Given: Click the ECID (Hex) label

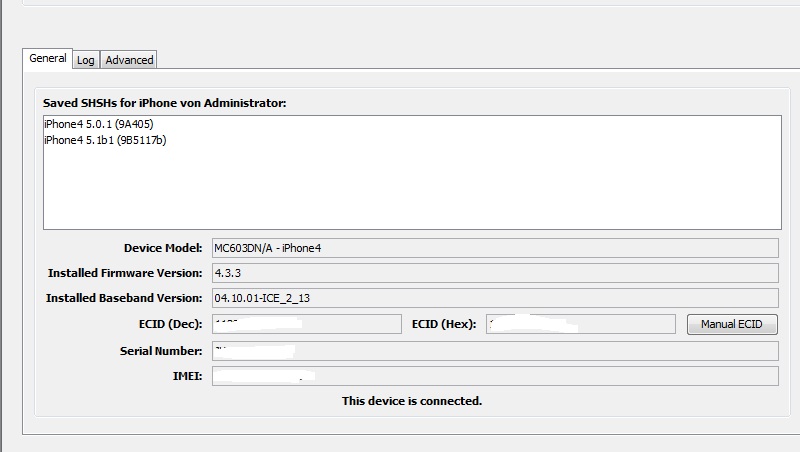Looking at the screenshot, I should point(444,324).
